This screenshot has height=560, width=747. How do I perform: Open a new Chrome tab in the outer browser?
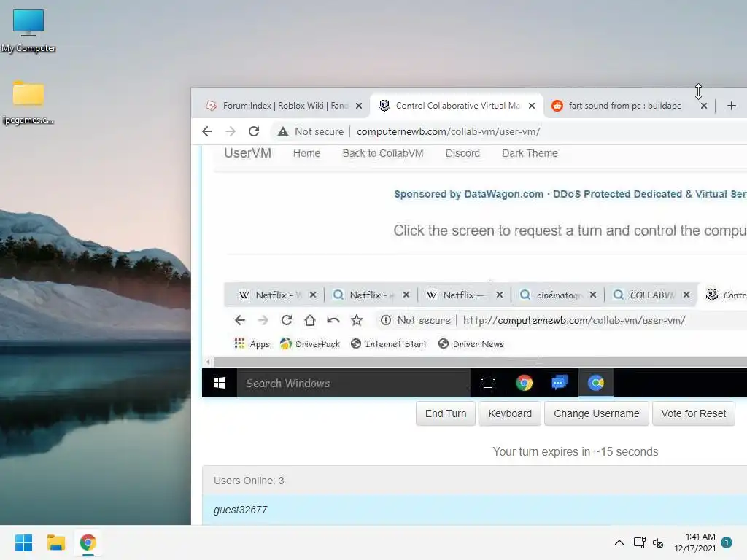click(732, 106)
